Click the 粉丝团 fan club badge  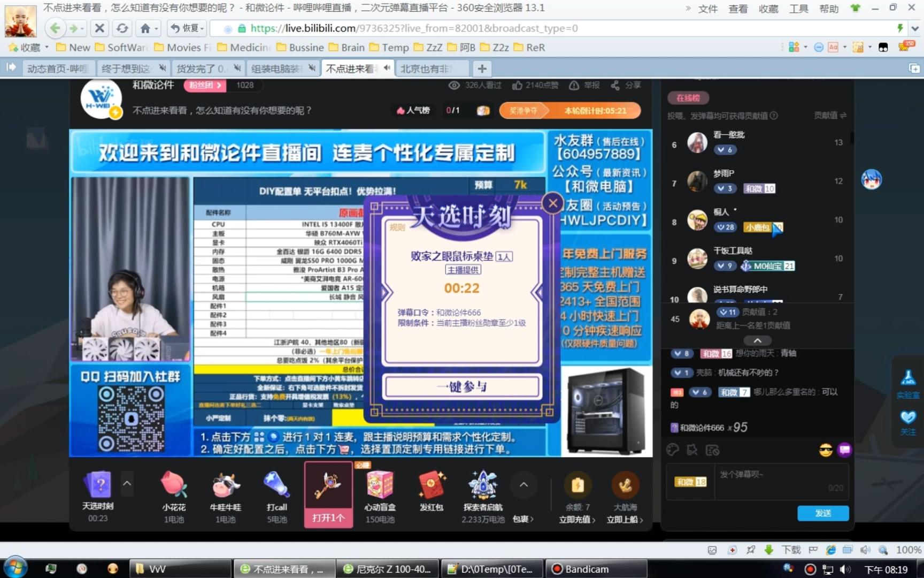pyautogui.click(x=205, y=85)
